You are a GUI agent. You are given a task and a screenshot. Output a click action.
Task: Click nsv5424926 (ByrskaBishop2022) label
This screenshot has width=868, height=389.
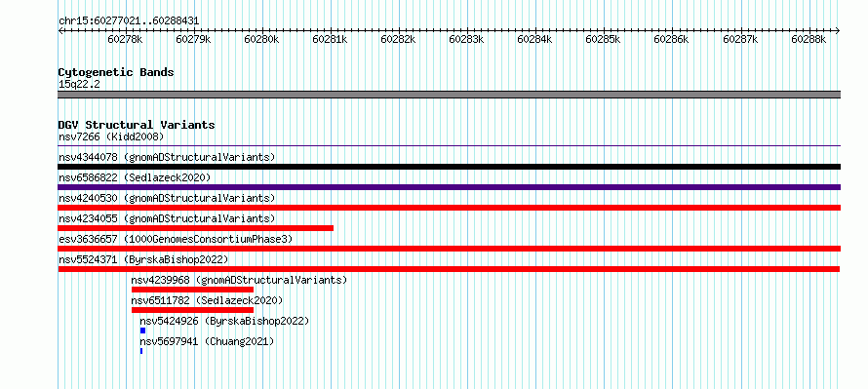pos(224,321)
